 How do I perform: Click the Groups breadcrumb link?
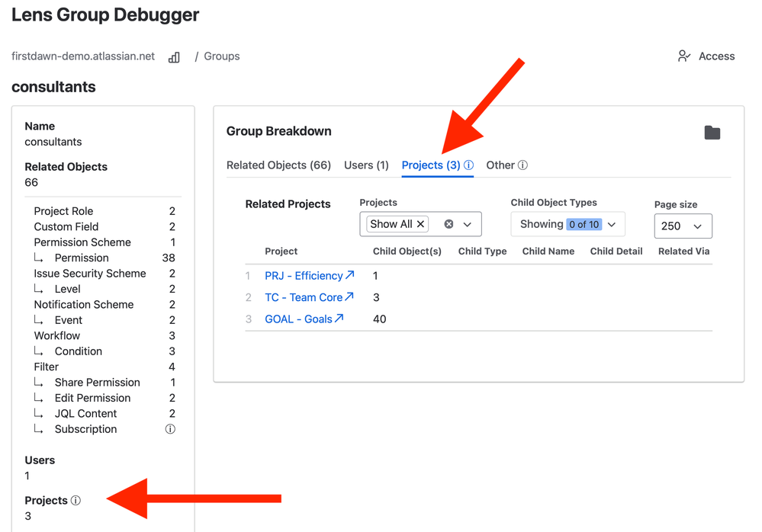[222, 56]
